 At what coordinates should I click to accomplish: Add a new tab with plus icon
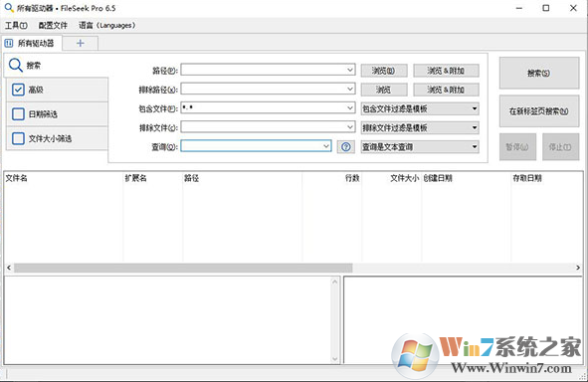[81, 43]
